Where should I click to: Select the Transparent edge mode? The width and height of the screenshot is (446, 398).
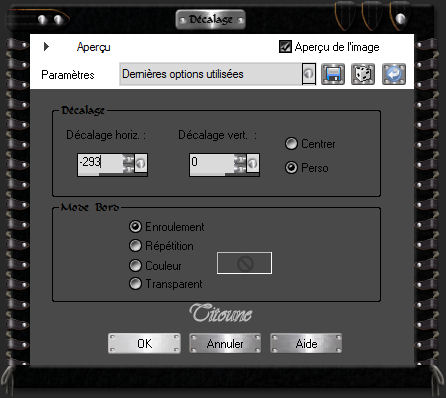pos(135,284)
